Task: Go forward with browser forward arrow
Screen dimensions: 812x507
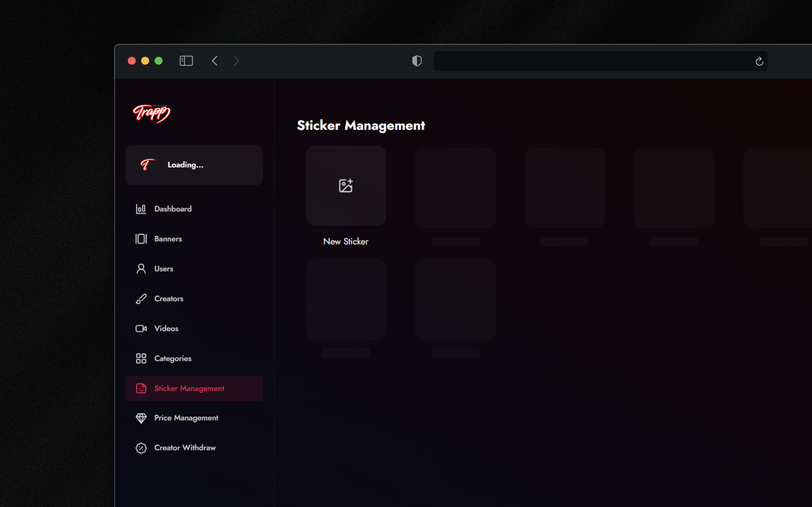Action: tap(237, 61)
